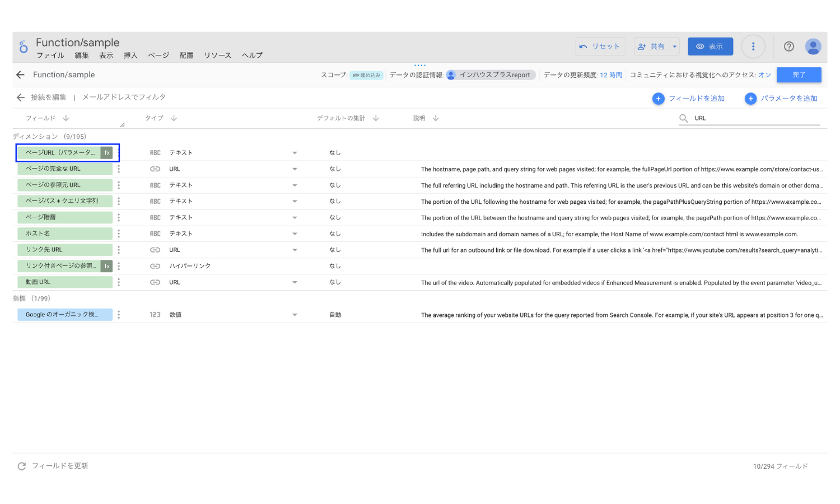Open the リソース menu
Screen dimensions: 840x504
pos(217,55)
